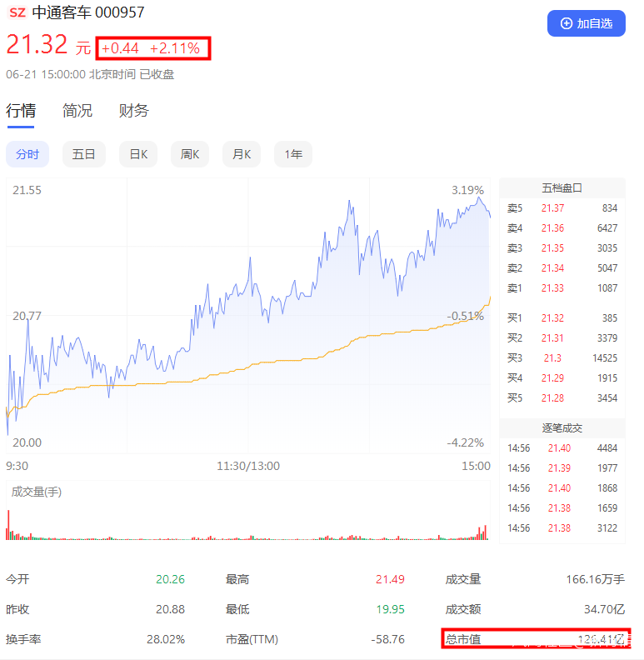Click the 今开 value 20.26

coord(170,579)
